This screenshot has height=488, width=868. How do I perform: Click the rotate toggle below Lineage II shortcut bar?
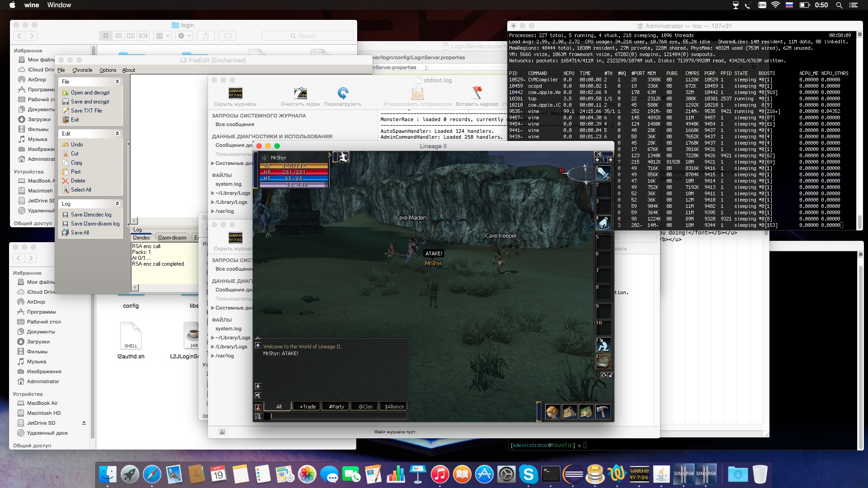604,375
